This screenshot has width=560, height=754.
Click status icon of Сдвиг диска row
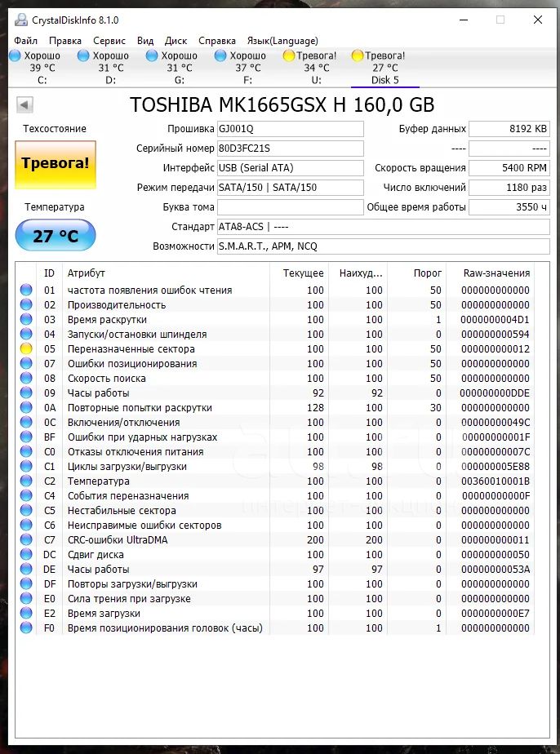[x=26, y=554]
